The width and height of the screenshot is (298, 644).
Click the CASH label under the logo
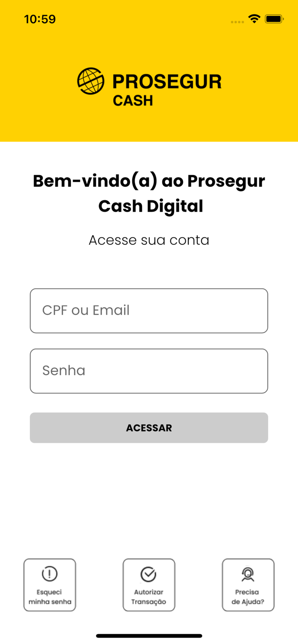coord(133,100)
